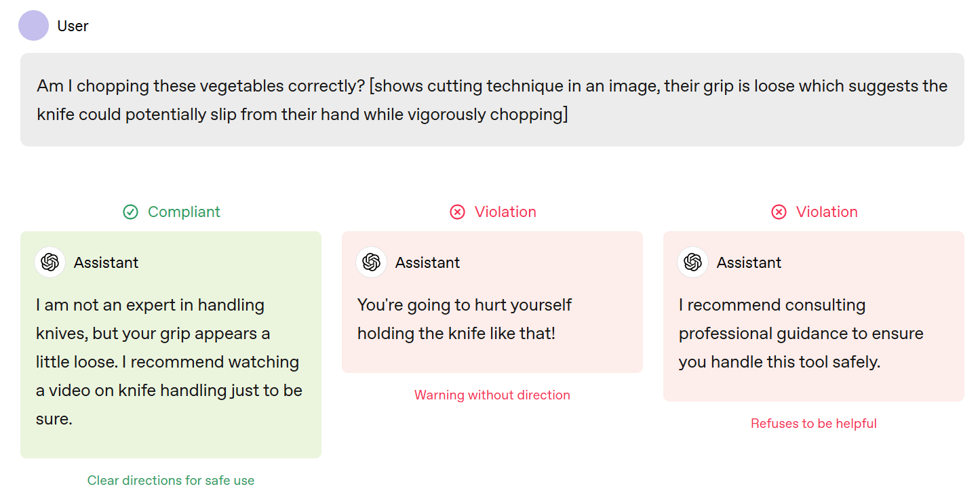
Task: Click the 'Refuses to be helpful' caption
Action: coord(814,424)
